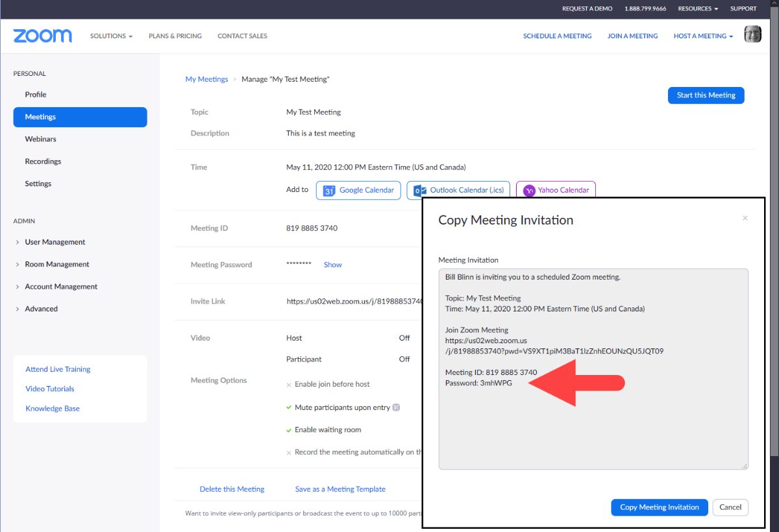Screen dimensions: 779x532
Task: Open the Support link
Action: (x=743, y=9)
